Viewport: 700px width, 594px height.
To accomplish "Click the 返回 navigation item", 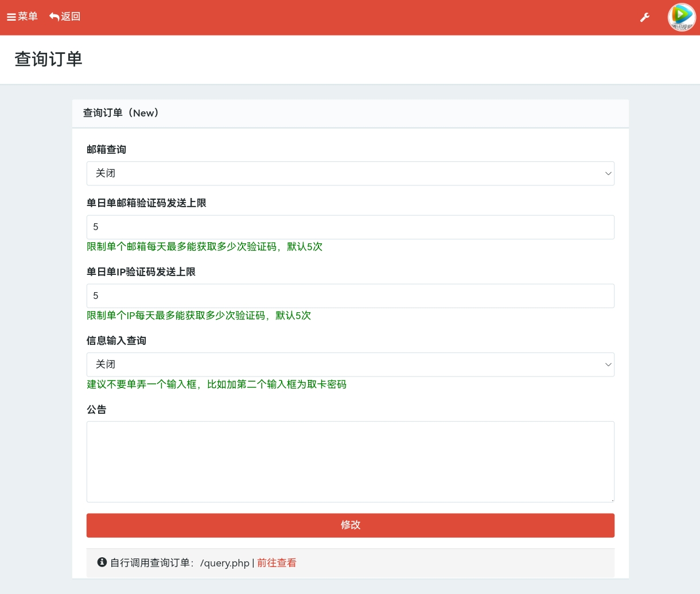I will pyautogui.click(x=65, y=17).
